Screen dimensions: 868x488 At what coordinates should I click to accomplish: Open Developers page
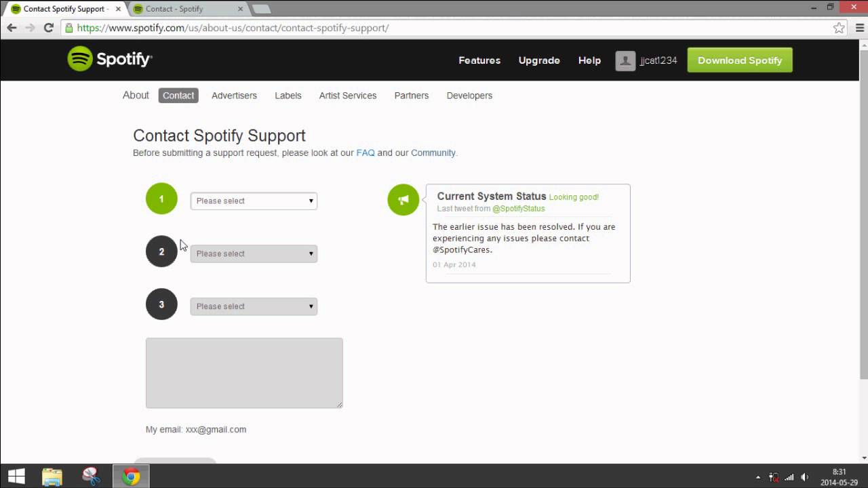click(x=469, y=96)
